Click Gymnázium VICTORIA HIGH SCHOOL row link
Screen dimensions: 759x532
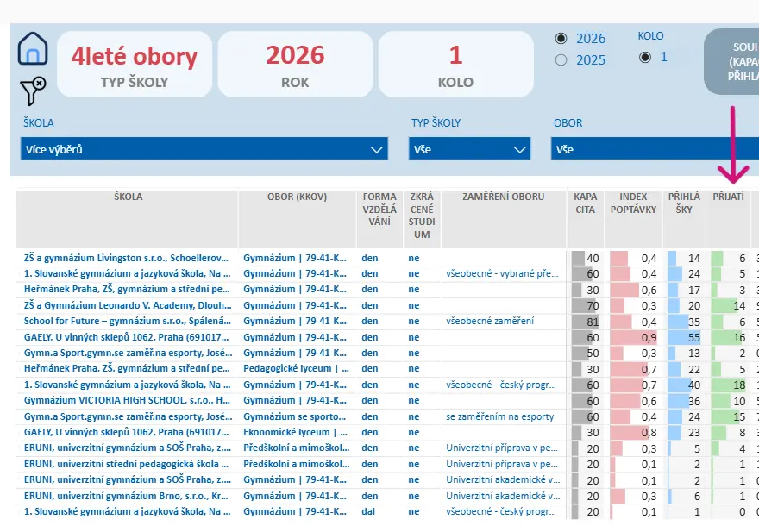tap(127, 400)
